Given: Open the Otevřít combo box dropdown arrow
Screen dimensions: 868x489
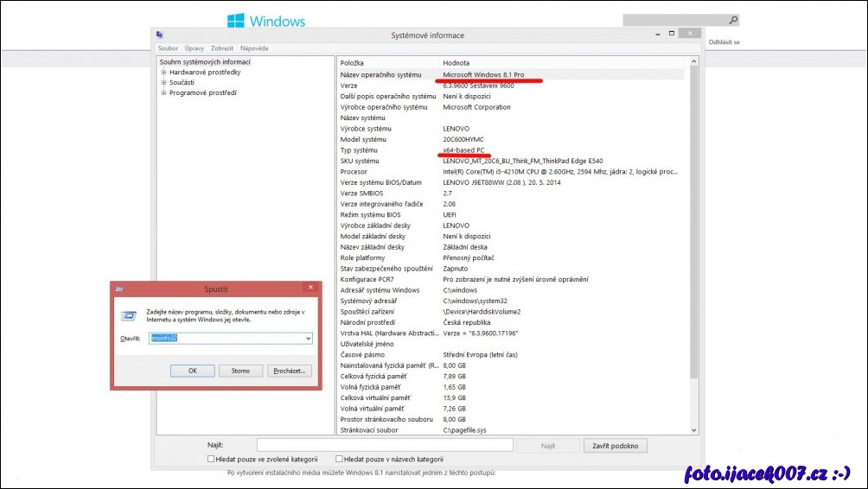Looking at the screenshot, I should pyautogui.click(x=308, y=339).
